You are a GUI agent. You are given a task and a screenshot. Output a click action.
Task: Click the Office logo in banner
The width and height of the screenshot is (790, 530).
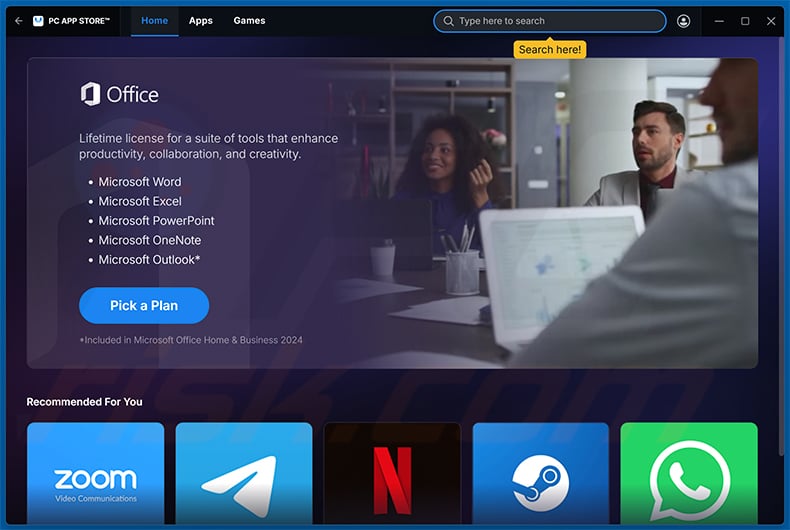[x=119, y=94]
